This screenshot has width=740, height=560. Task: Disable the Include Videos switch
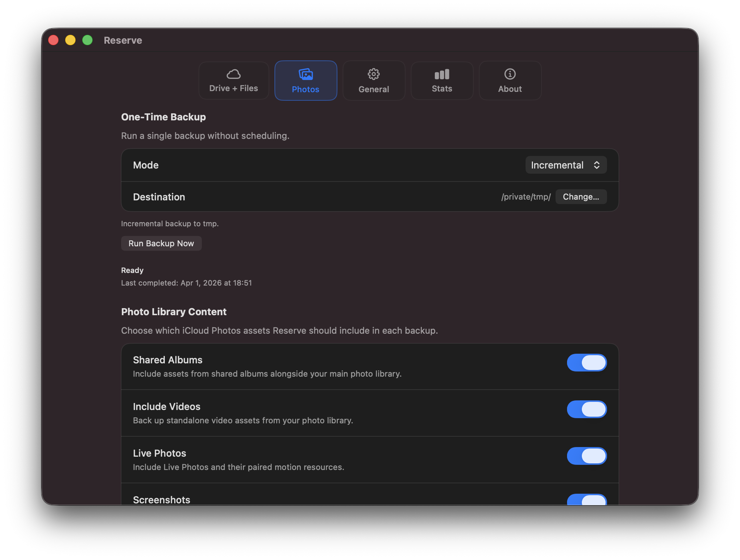(x=587, y=409)
